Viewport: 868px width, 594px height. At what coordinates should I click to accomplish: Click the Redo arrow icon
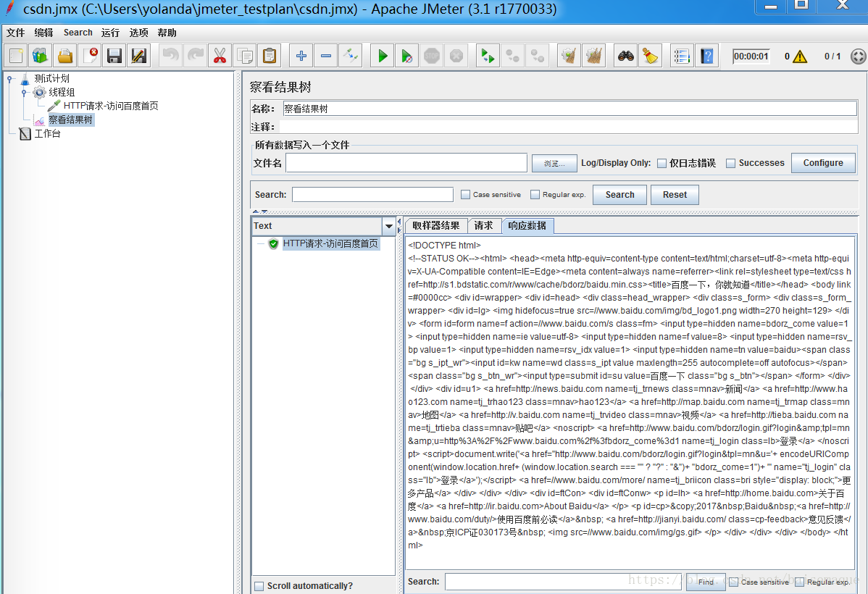tap(196, 56)
